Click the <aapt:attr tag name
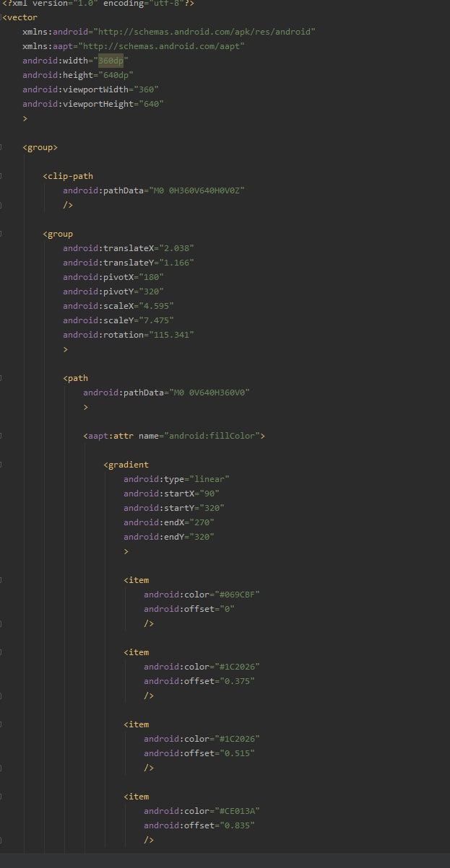Screen dimensions: 450x868 [x=108, y=436]
